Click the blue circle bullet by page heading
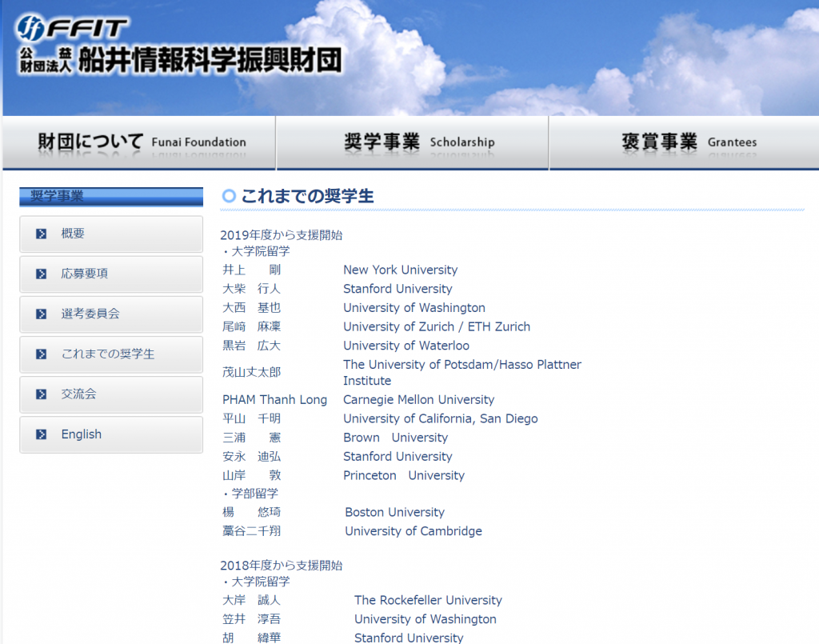This screenshot has width=819, height=644. point(229,196)
